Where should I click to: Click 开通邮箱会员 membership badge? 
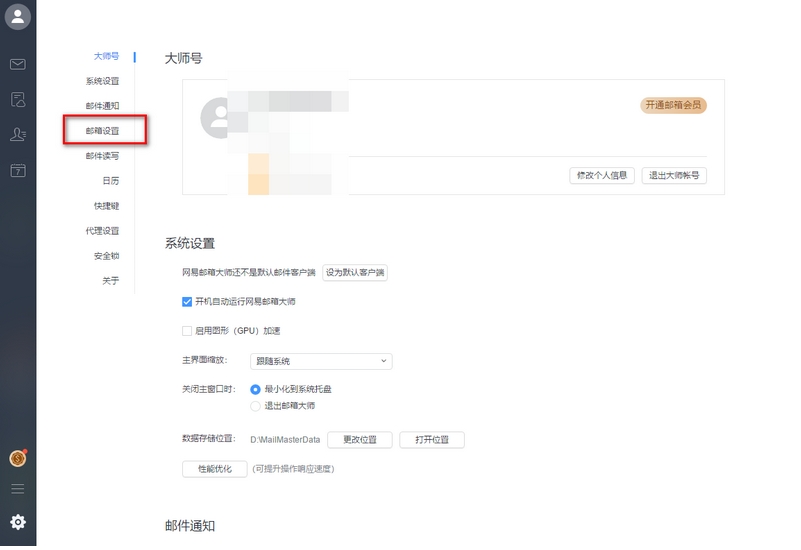point(673,105)
